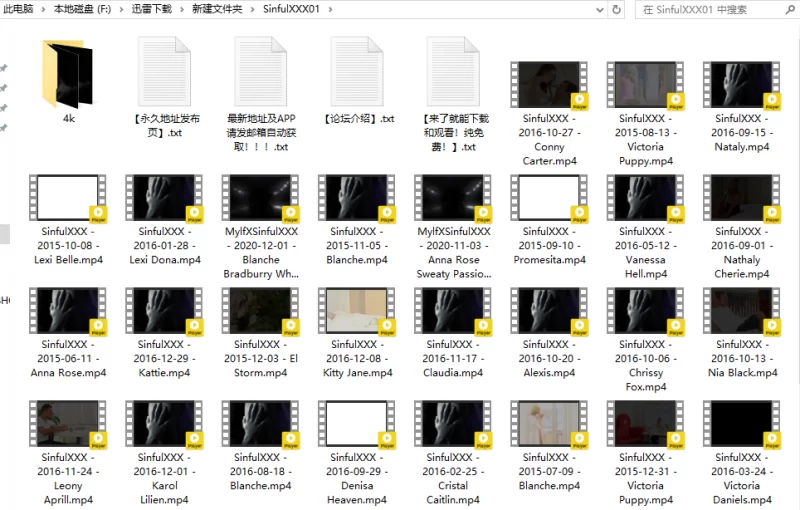Select the 2016-10-20 Alexis.mp4 thumbnail
The height and width of the screenshot is (510, 800).
point(549,311)
